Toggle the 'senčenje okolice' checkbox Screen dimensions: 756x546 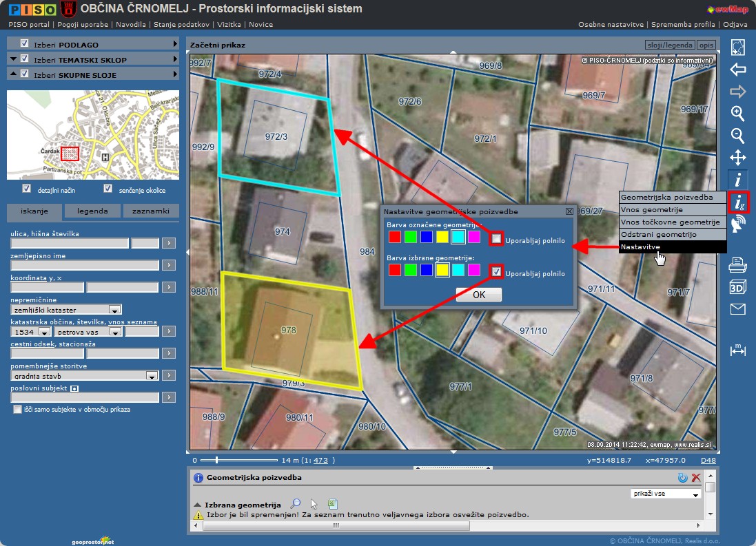(x=108, y=189)
